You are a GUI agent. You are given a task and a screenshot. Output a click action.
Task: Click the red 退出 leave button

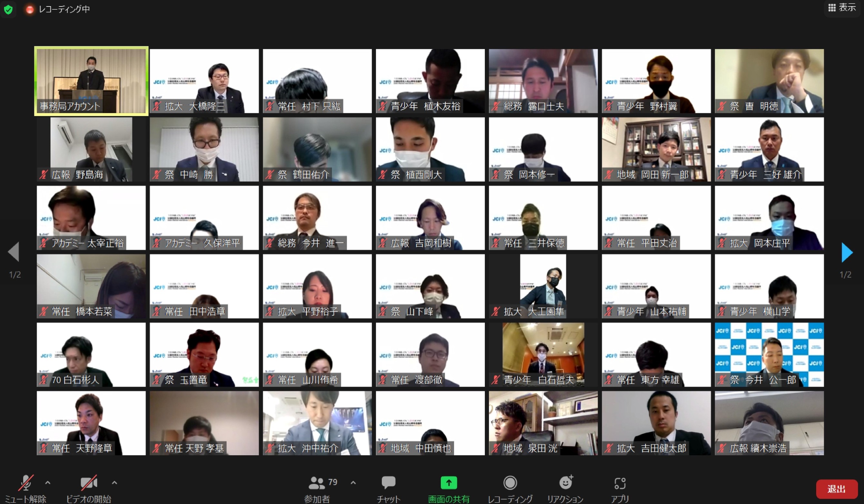tap(836, 489)
